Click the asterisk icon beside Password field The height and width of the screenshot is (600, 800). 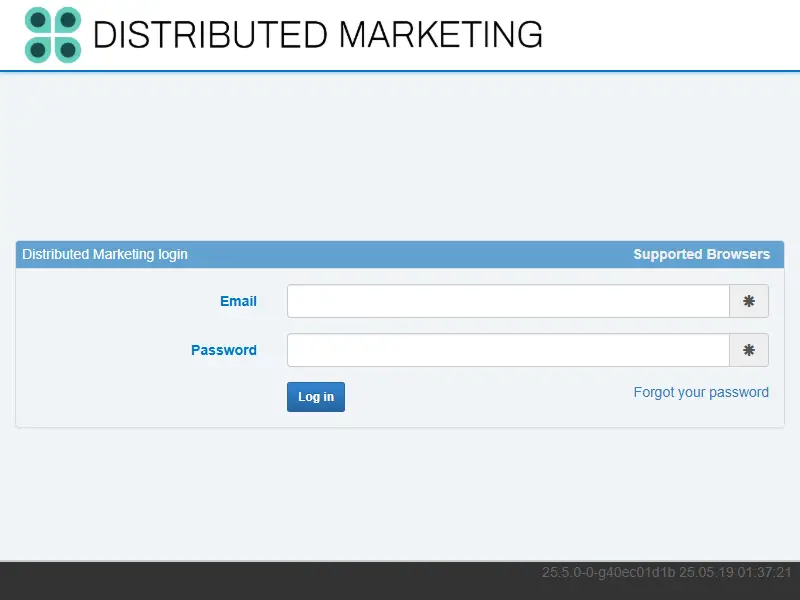pyautogui.click(x=748, y=350)
